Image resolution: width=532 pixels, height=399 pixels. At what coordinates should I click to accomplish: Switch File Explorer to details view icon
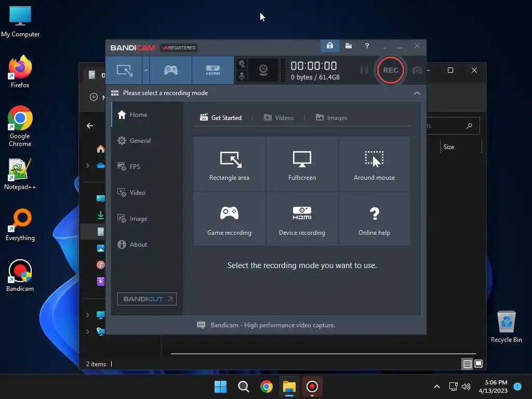(467, 364)
